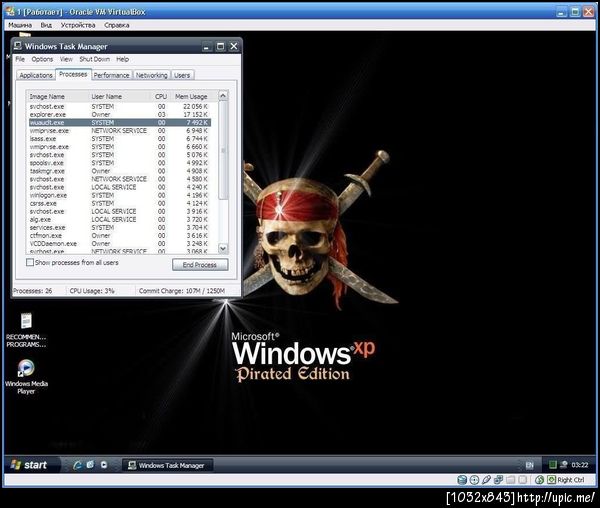Viewport: 600px width, 508px height.
Task: Open the Вид menu in VirtualBox
Action: (x=46, y=25)
